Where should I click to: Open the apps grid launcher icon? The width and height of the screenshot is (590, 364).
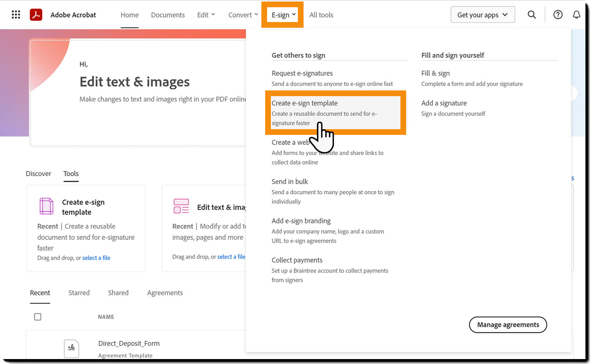tap(16, 15)
